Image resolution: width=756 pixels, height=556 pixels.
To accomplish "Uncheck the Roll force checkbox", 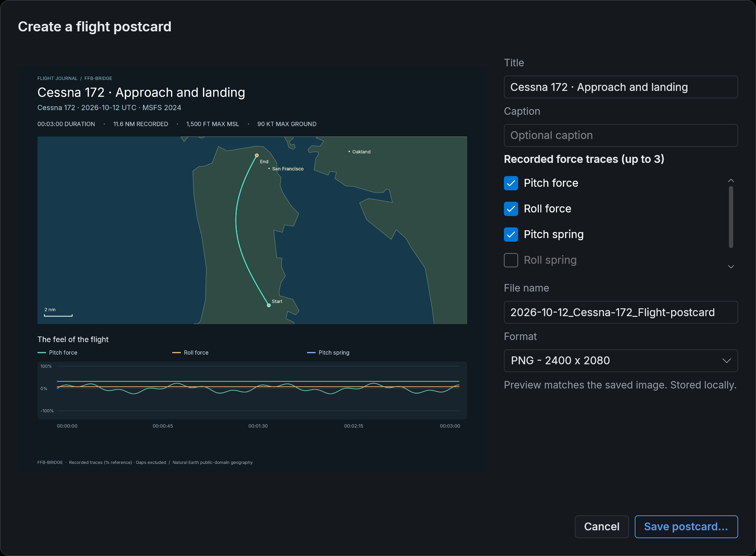I will click(511, 209).
